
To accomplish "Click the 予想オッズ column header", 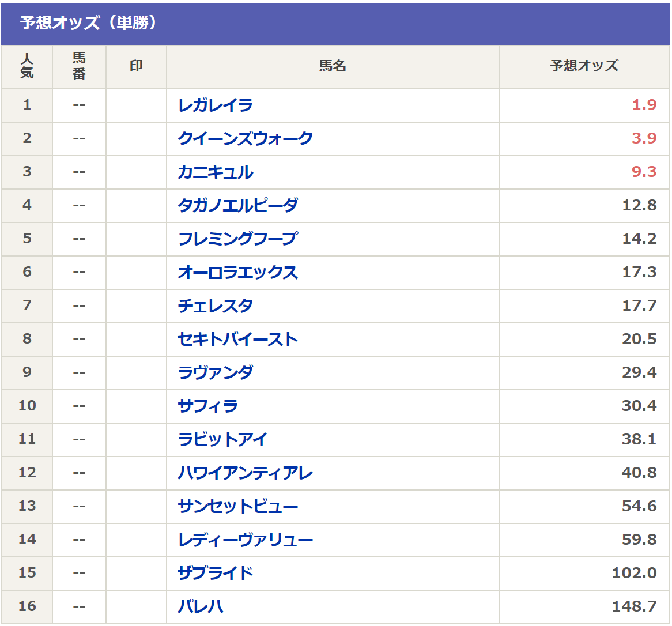I will click(x=584, y=66).
